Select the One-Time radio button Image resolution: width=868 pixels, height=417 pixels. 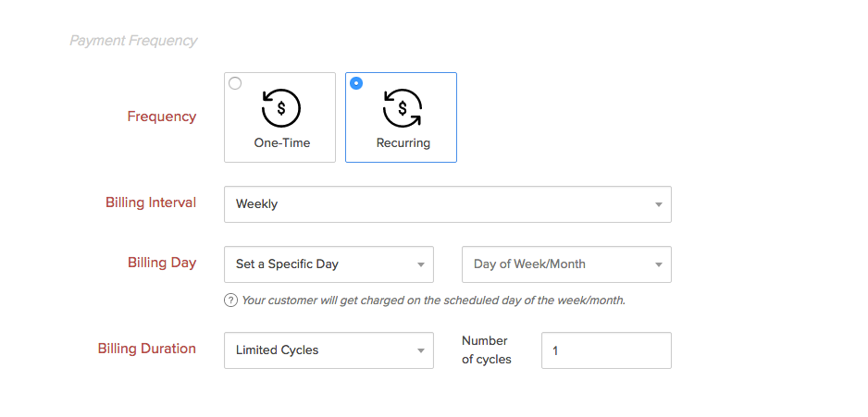click(x=235, y=83)
